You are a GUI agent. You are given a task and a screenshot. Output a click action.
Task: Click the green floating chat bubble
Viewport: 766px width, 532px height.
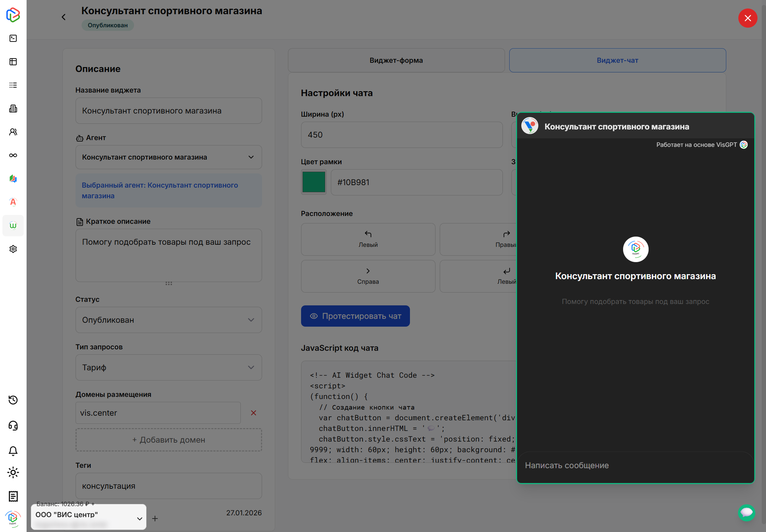746,512
